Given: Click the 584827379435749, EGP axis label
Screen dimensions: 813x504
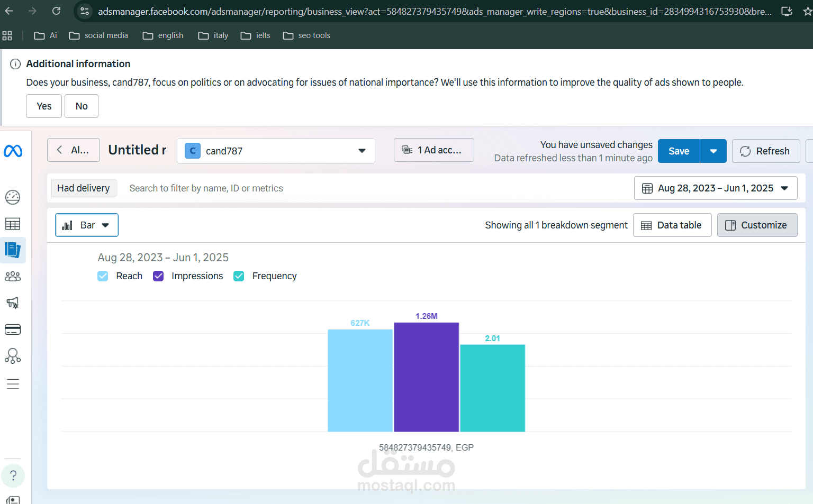Looking at the screenshot, I should click(426, 447).
